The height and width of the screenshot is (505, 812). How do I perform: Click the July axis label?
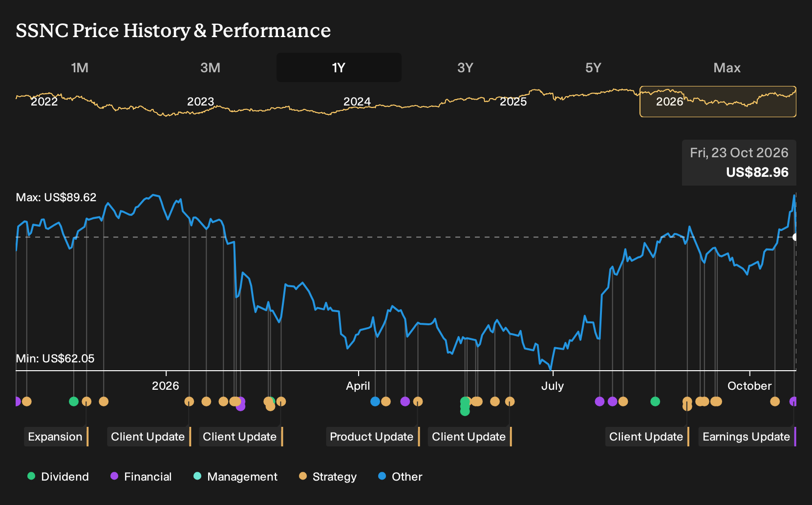(553, 386)
